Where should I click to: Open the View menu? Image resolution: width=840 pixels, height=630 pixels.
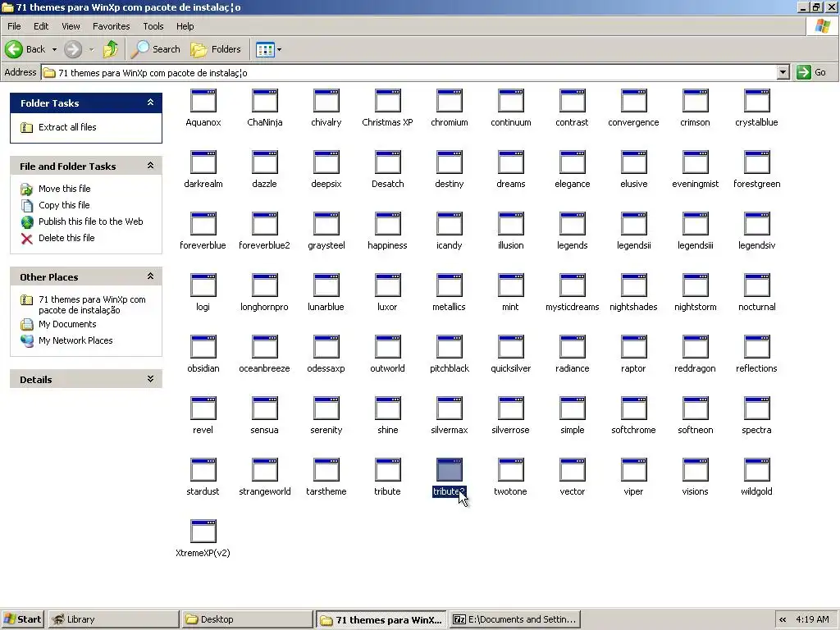coord(71,26)
